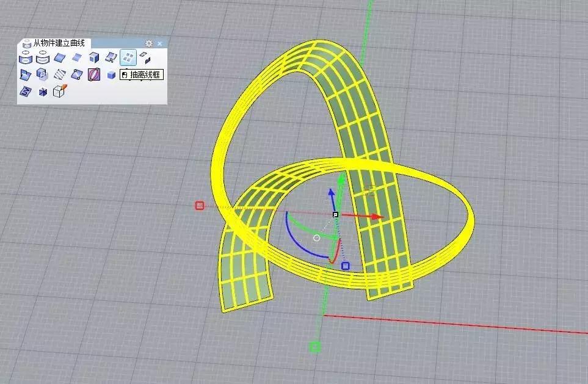Select the striped Contour tool icon
Screen dimensions: 588x384
[x=60, y=74]
